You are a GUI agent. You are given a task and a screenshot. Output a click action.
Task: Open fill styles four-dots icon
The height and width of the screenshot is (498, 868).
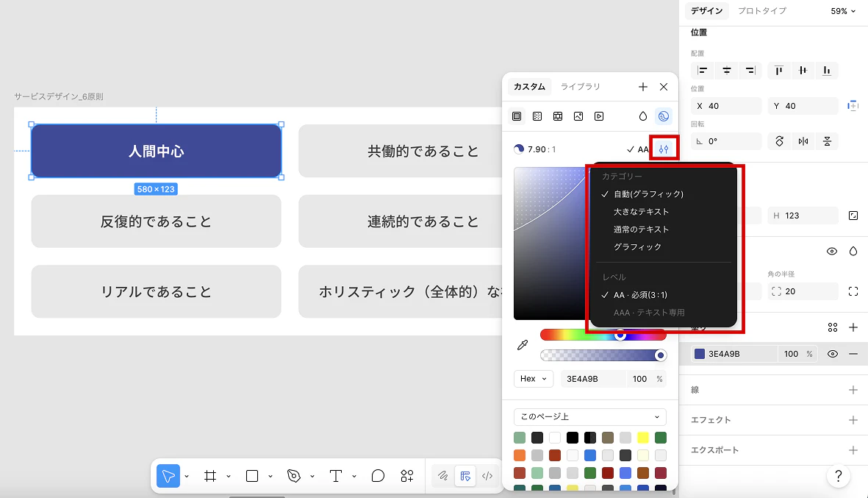coord(833,327)
